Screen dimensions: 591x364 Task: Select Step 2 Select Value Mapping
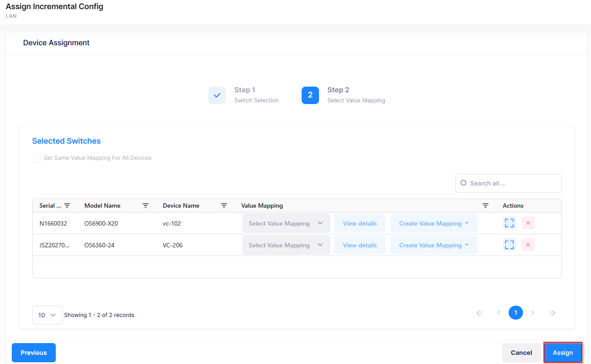[310, 95]
